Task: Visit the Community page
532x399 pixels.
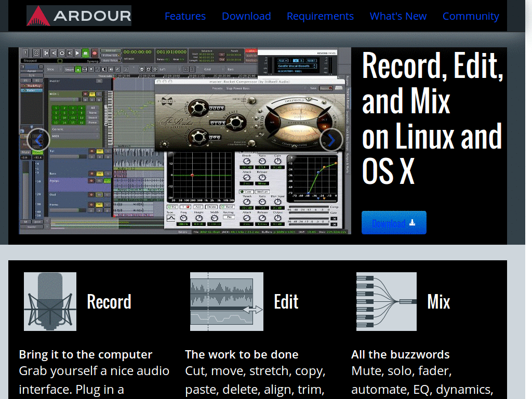Action: click(x=471, y=16)
